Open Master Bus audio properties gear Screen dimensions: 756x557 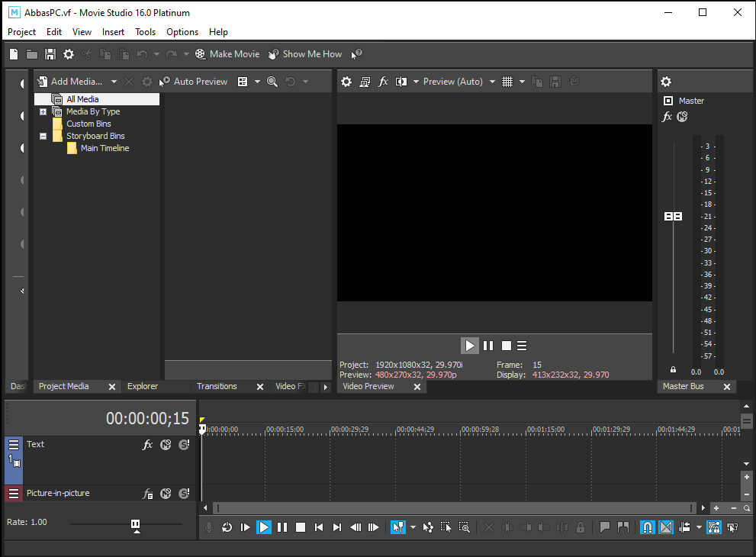666,82
